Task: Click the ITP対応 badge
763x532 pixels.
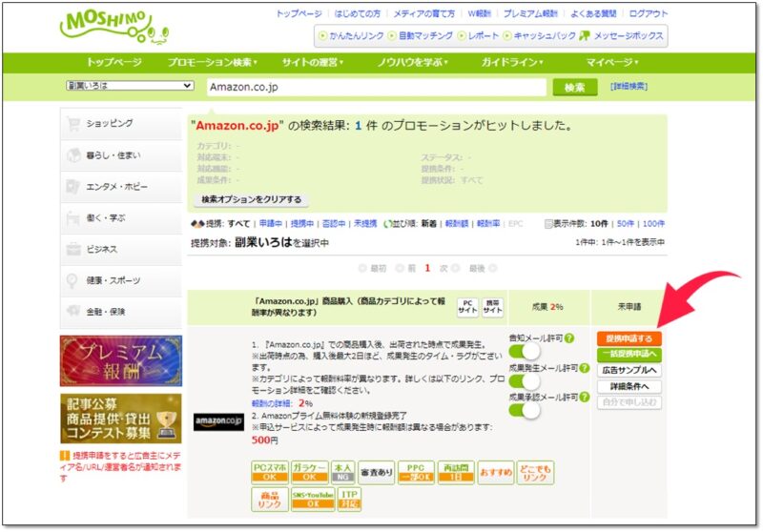Action: [x=349, y=500]
